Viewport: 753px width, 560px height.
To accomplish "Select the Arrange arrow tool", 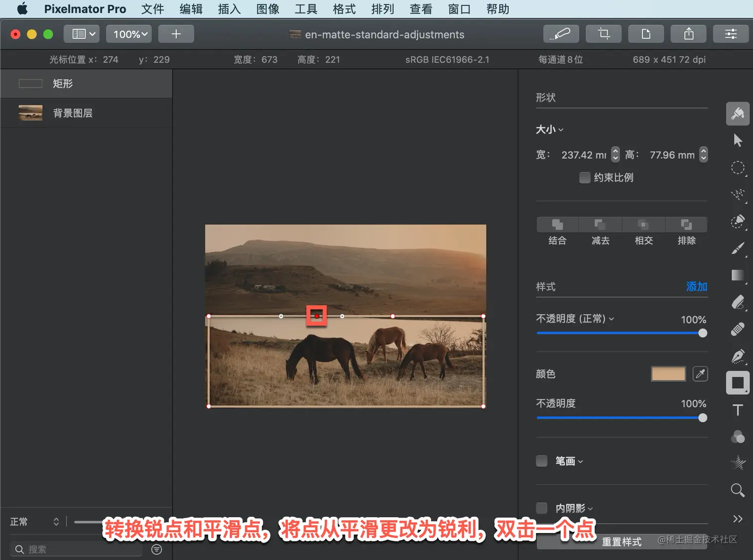I will pos(738,140).
